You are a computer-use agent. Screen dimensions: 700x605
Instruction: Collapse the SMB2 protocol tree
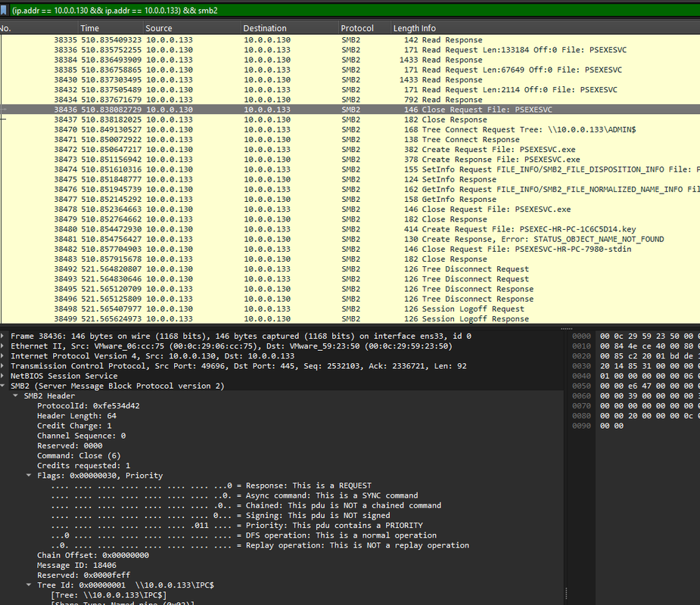[3, 386]
